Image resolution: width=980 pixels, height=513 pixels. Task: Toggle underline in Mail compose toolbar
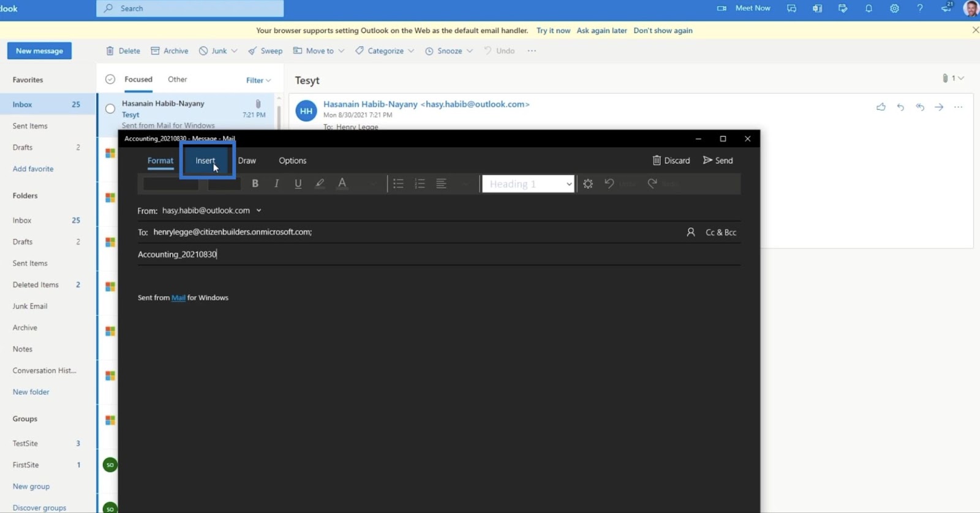coord(298,183)
